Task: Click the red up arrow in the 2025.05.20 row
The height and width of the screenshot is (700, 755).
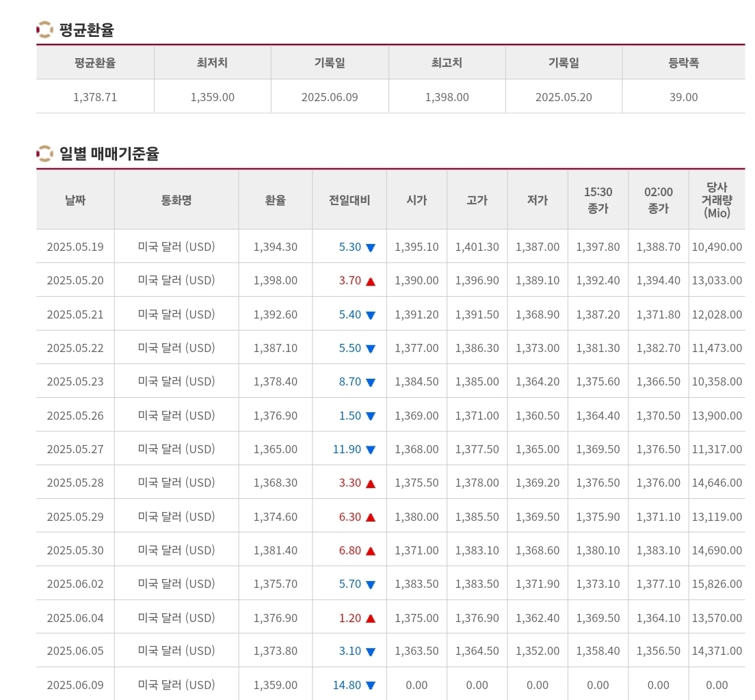Action: coord(370,282)
